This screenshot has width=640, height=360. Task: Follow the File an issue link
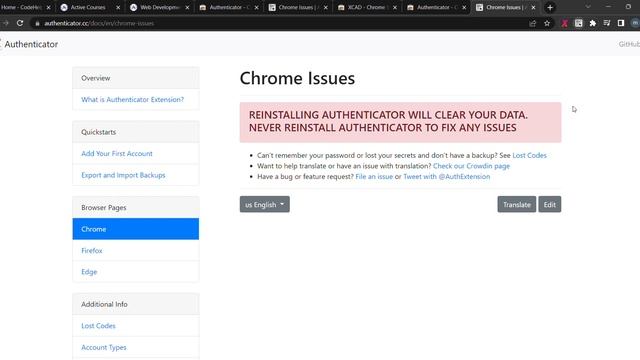point(374,176)
